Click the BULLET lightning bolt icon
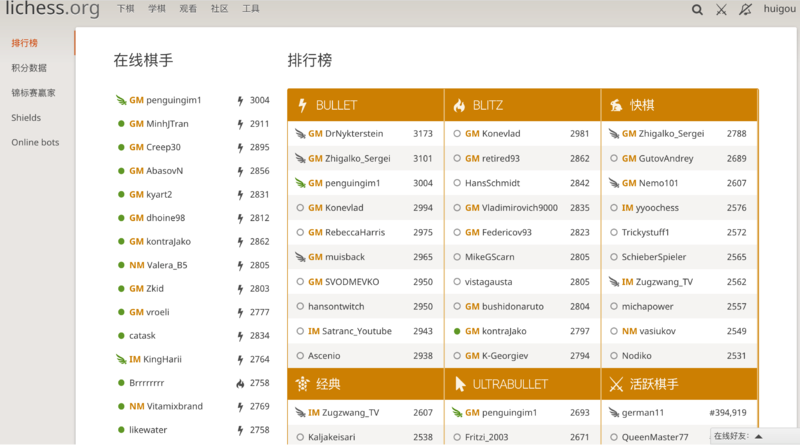Image resolution: width=800 pixels, height=445 pixels. click(x=303, y=105)
